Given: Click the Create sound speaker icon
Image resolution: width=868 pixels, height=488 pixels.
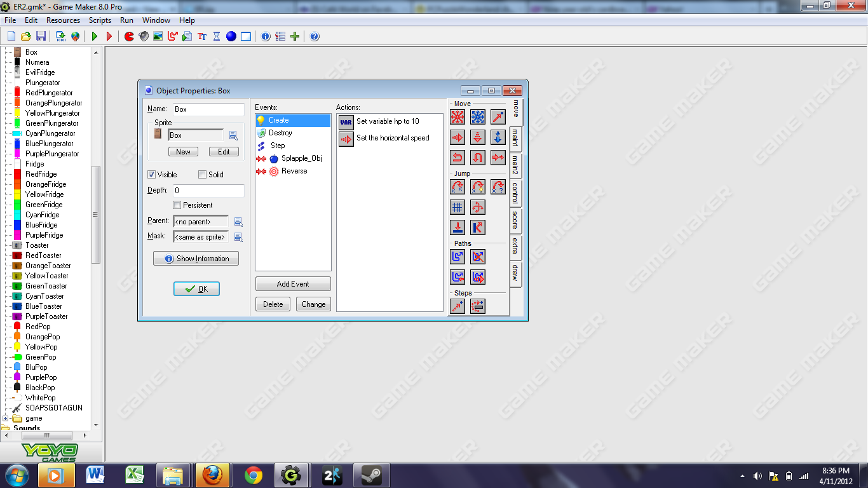Looking at the screenshot, I should coord(144,36).
